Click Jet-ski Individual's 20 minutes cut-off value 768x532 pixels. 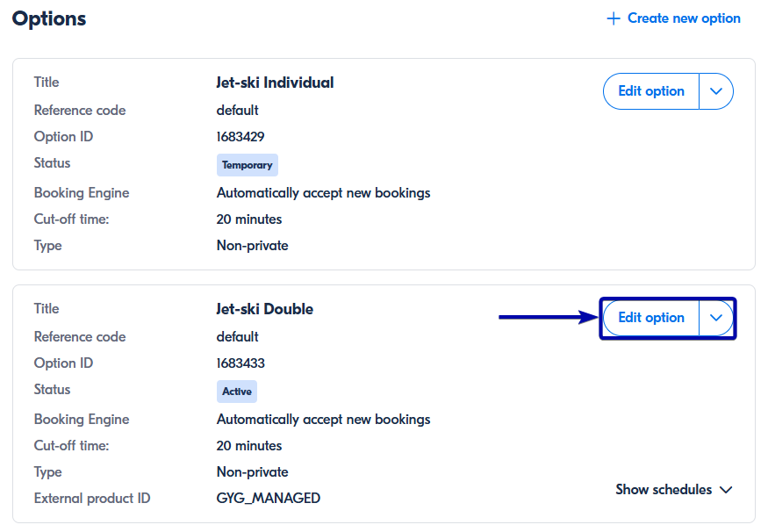[x=249, y=219]
